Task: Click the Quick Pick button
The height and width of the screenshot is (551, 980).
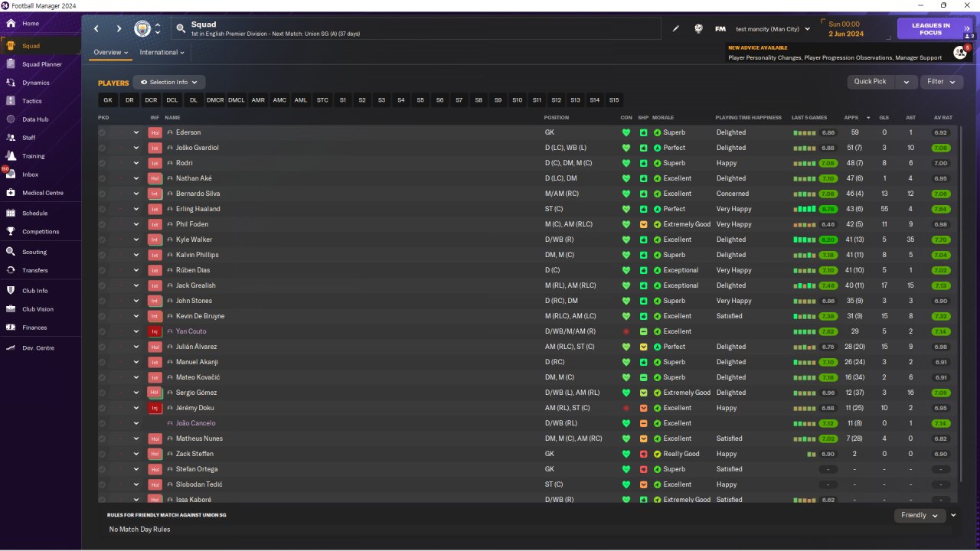Action: [x=871, y=82]
